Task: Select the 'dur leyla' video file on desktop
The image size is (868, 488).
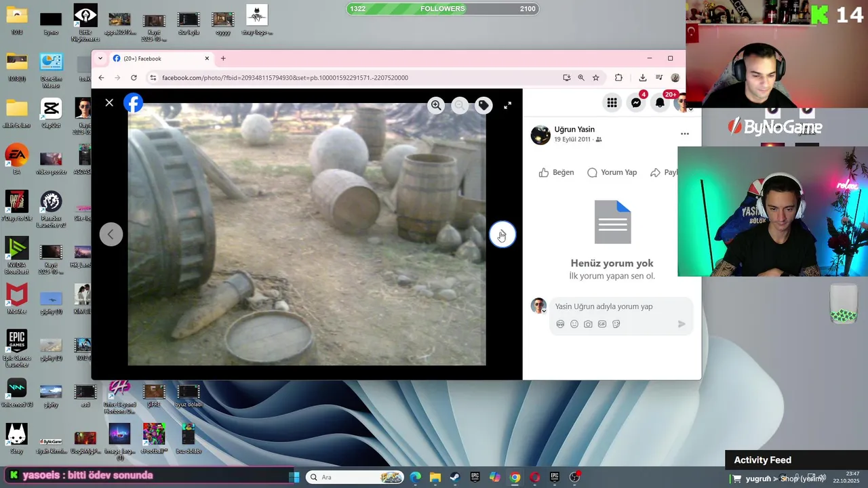Action: click(189, 23)
